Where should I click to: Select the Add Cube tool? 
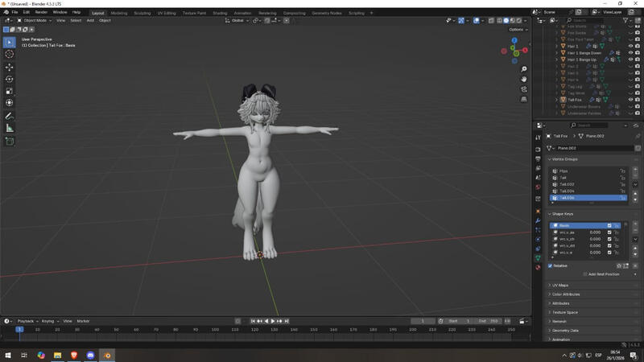[x=9, y=142]
